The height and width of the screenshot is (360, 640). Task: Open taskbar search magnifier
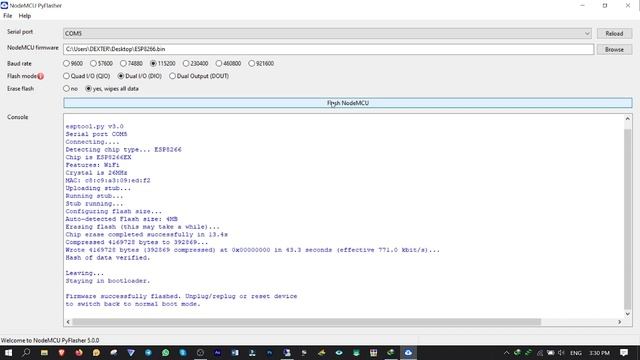(x=26, y=352)
